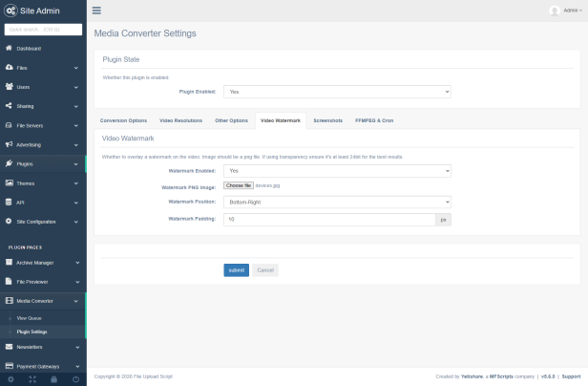Open the Watermark Position dropdown

coord(336,203)
